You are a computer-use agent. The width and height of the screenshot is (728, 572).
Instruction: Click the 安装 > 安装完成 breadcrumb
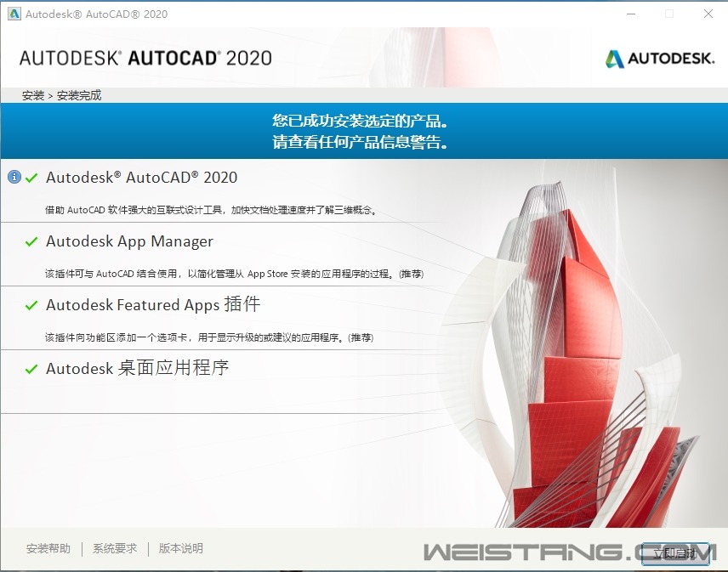tap(62, 95)
